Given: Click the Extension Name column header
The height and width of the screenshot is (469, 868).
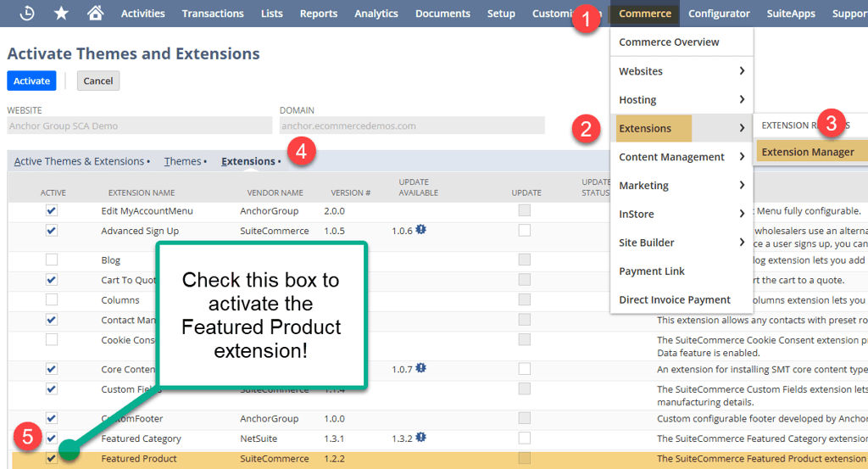Looking at the screenshot, I should (x=142, y=193).
